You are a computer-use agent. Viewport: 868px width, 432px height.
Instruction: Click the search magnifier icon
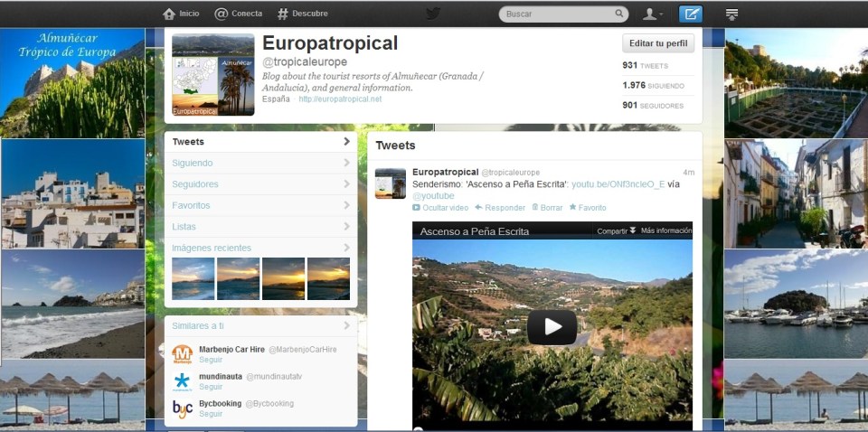pyautogui.click(x=619, y=14)
